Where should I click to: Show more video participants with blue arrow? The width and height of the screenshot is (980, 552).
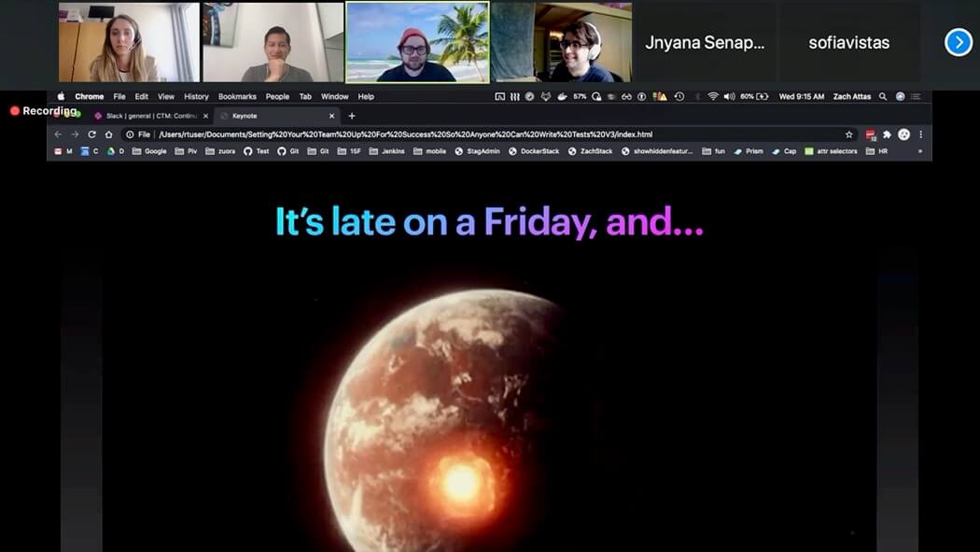(x=959, y=43)
